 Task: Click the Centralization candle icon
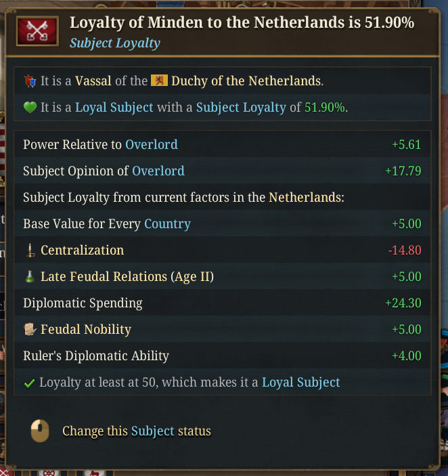pos(30,251)
